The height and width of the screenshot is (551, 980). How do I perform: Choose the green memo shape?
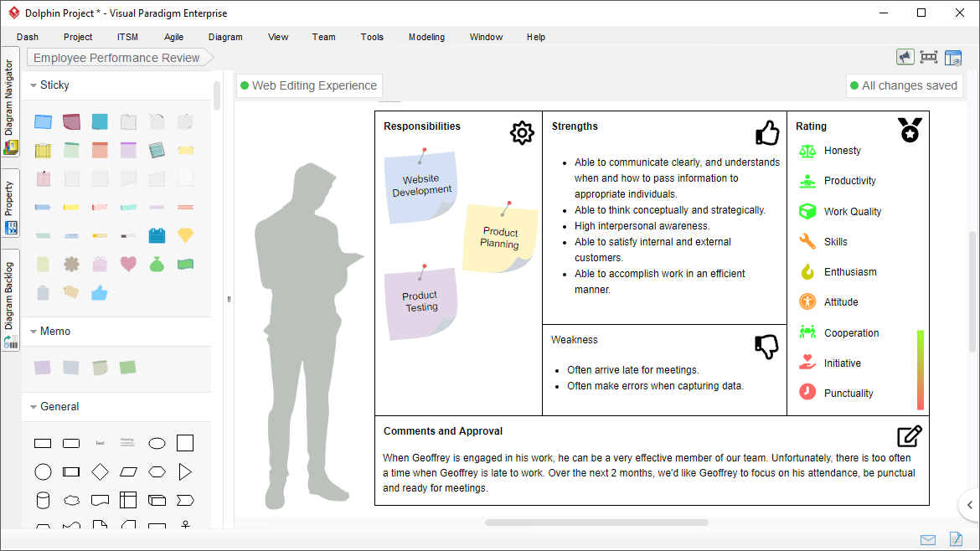(x=128, y=368)
